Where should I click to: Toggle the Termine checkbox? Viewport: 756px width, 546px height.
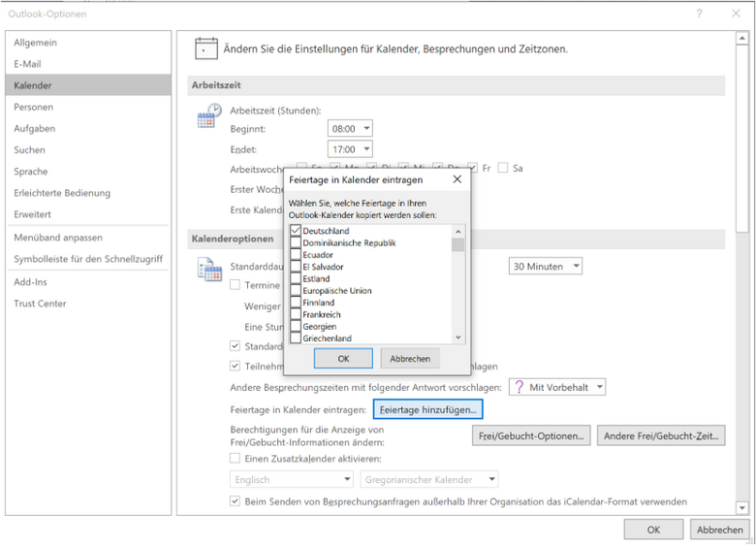(235, 284)
